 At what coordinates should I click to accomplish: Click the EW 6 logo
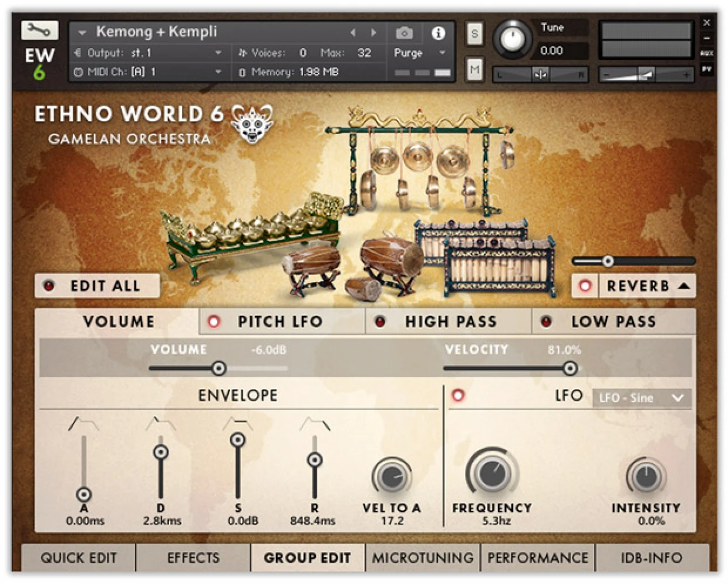(39, 63)
